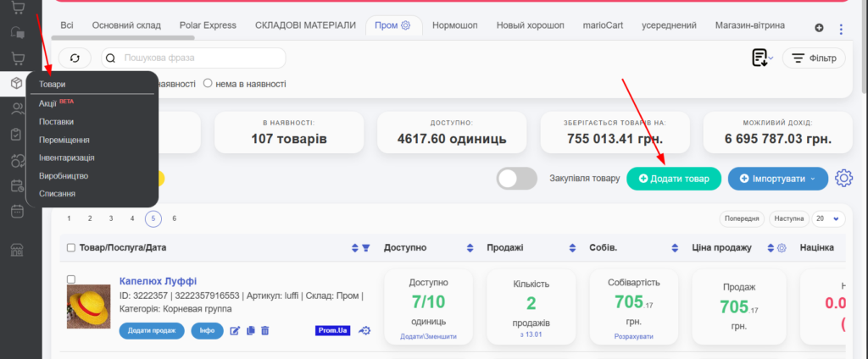Click the trash icon for Капелюх Луффі
This screenshot has width=868, height=359.
coord(264,330)
